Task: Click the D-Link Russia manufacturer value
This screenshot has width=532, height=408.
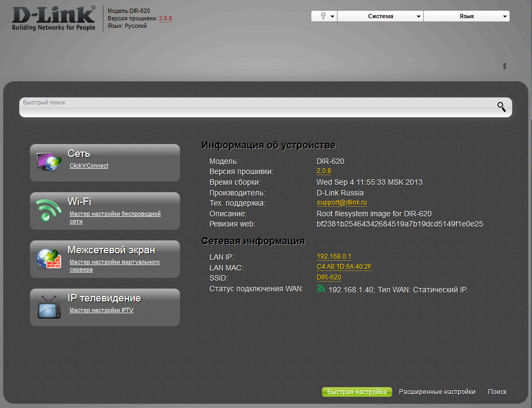Action: [340, 193]
